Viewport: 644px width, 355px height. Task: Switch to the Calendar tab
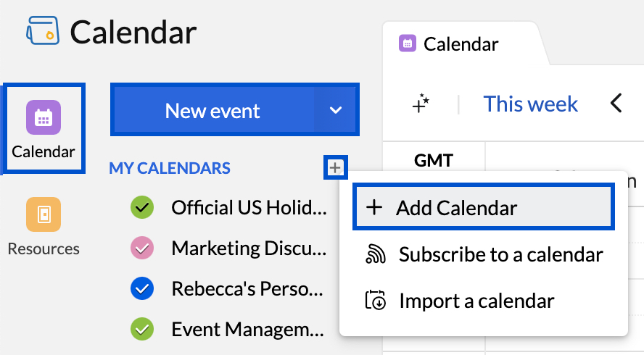tap(460, 44)
